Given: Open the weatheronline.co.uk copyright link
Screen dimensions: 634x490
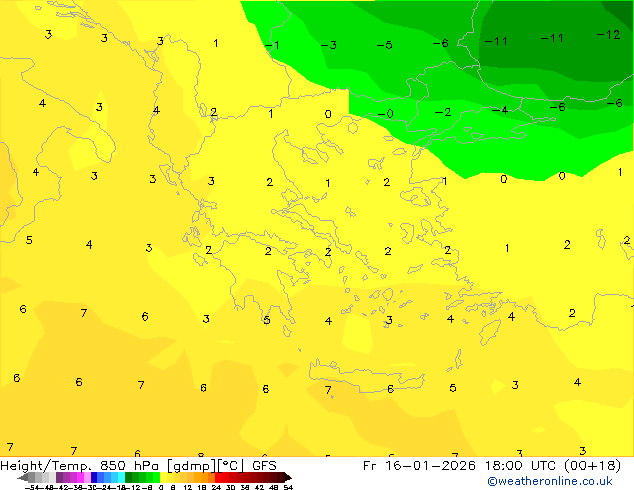Looking at the screenshot, I should pyautogui.click(x=550, y=482).
